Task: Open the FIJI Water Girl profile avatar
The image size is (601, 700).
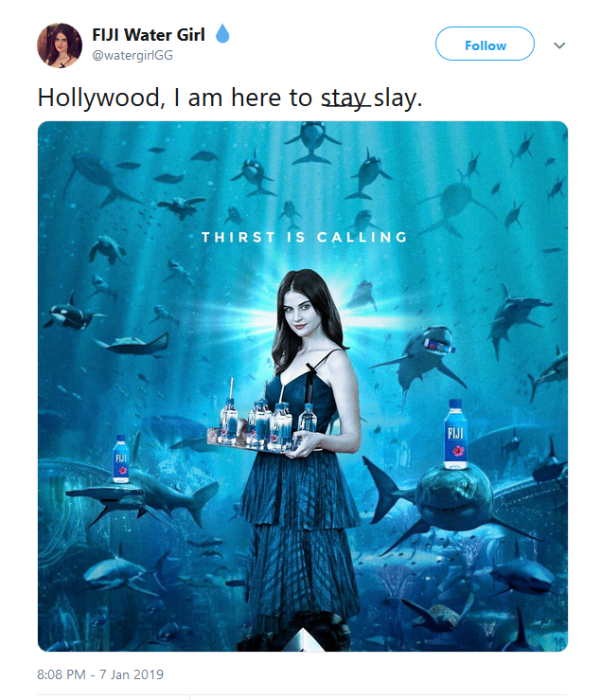Action: coord(60,45)
